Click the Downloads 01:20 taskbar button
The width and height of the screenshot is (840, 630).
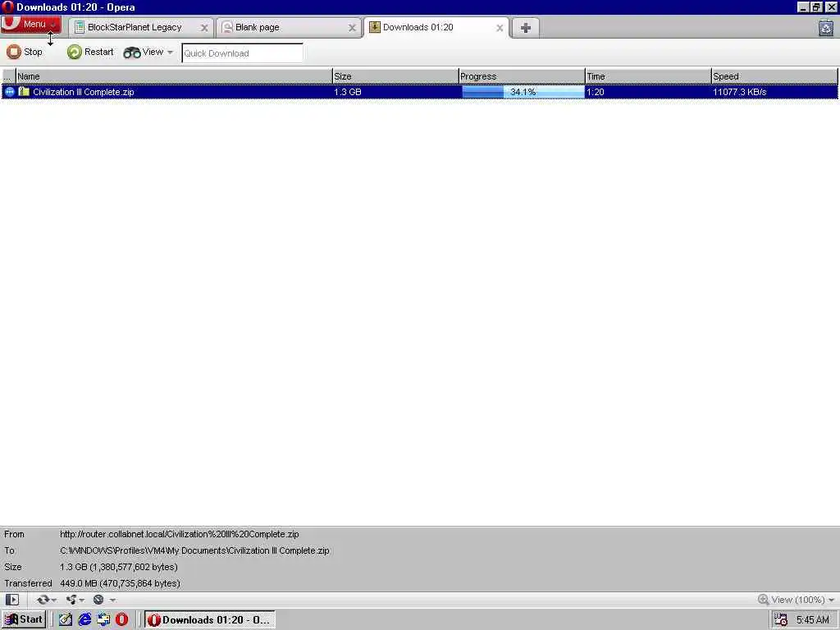[210, 620]
